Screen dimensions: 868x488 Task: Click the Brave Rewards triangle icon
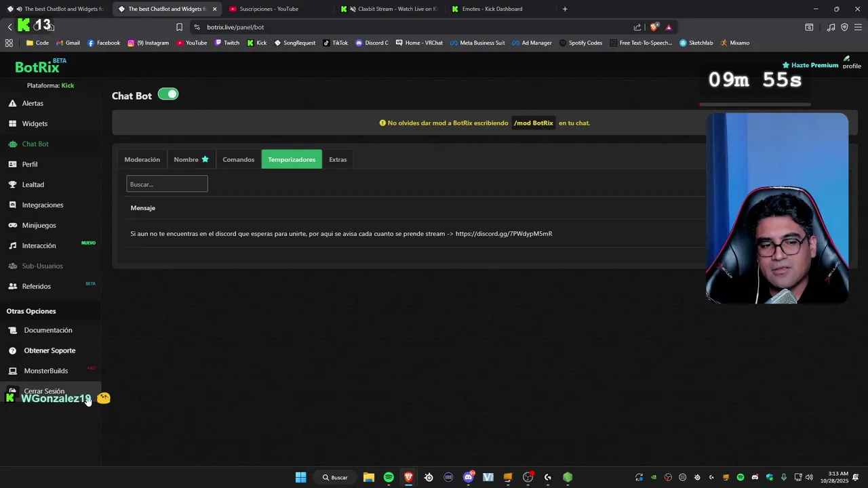click(x=669, y=27)
